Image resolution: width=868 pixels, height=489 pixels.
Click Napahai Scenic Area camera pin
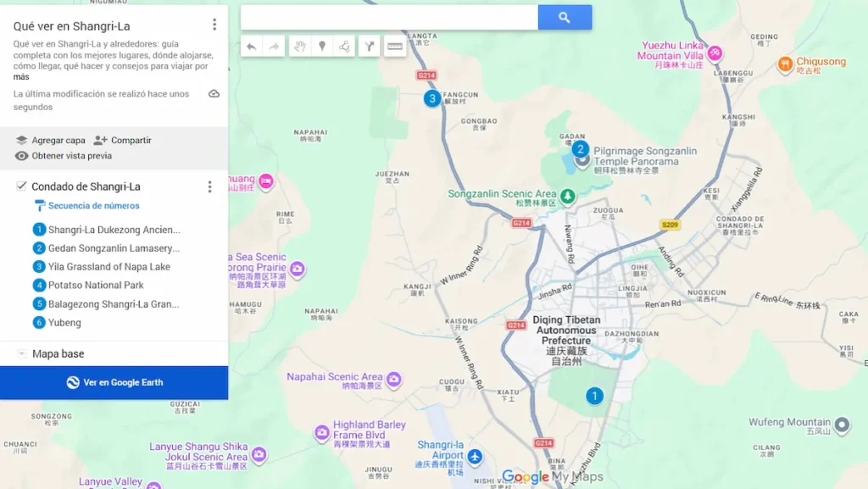point(393,380)
